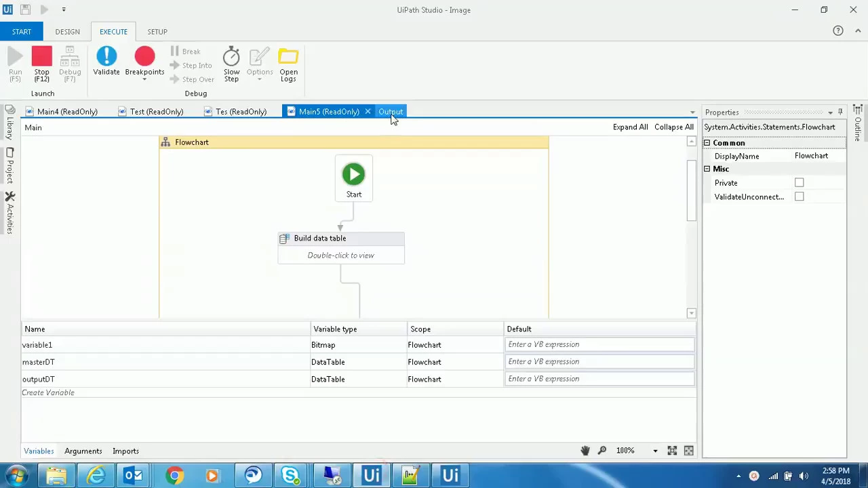Click the Step Over arrow
Image resolution: width=868 pixels, height=488 pixels.
[175, 79]
